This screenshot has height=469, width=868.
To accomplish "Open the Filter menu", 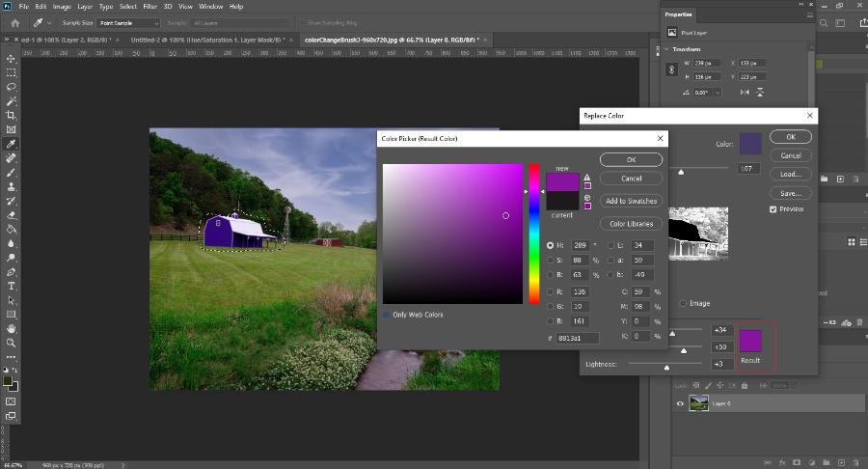I will point(150,7).
